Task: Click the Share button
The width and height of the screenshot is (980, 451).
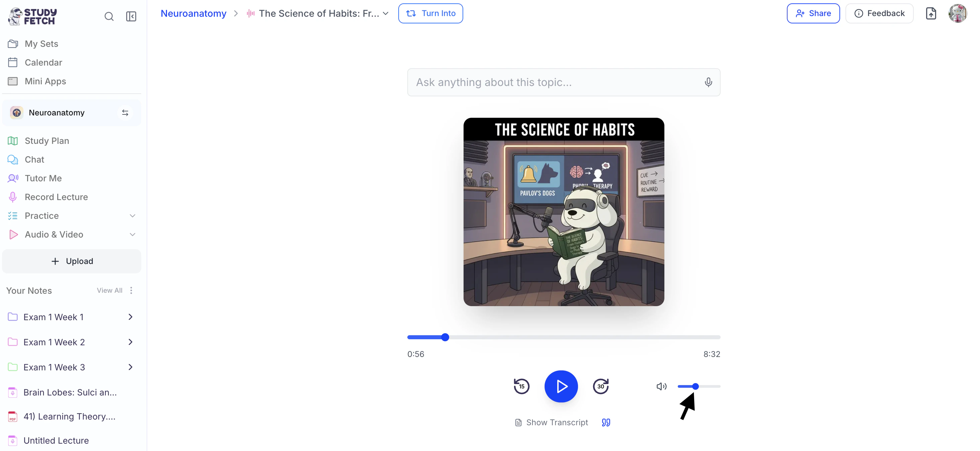Action: pos(813,13)
